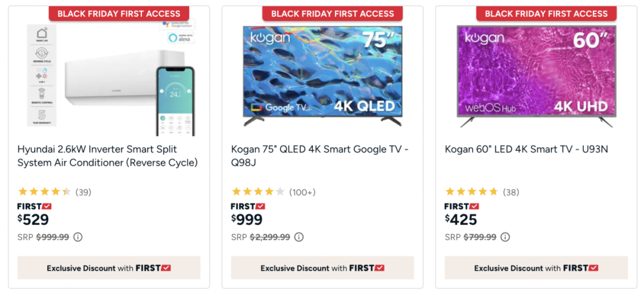Click FIRST badge above the $425 price
The image size is (644, 292).
coord(462,206)
